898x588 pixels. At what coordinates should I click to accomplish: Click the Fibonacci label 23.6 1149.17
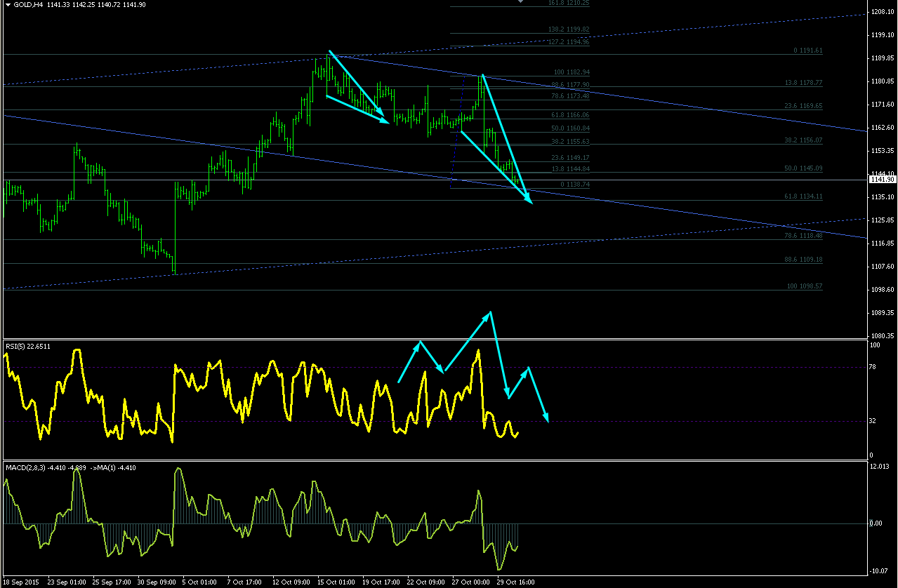(570, 158)
